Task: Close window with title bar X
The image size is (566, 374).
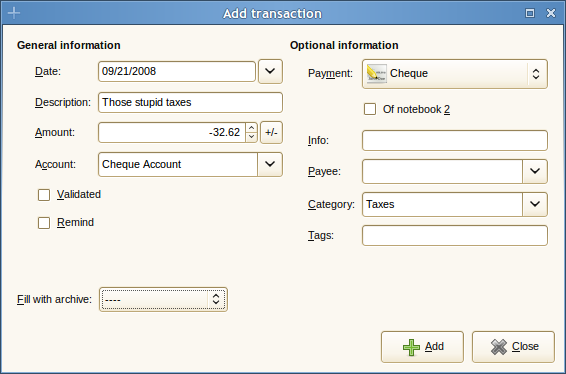Action: (551, 13)
